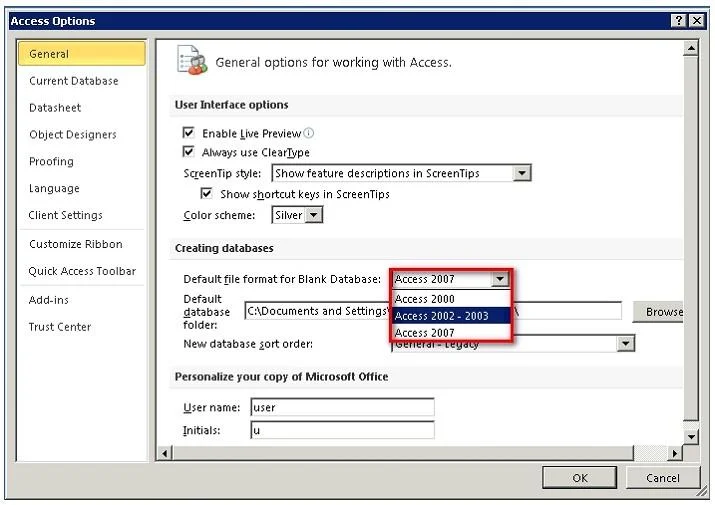Image resolution: width=715 pixels, height=505 pixels.
Task: Collapse the Default file format dropdown arrow
Action: [x=500, y=279]
